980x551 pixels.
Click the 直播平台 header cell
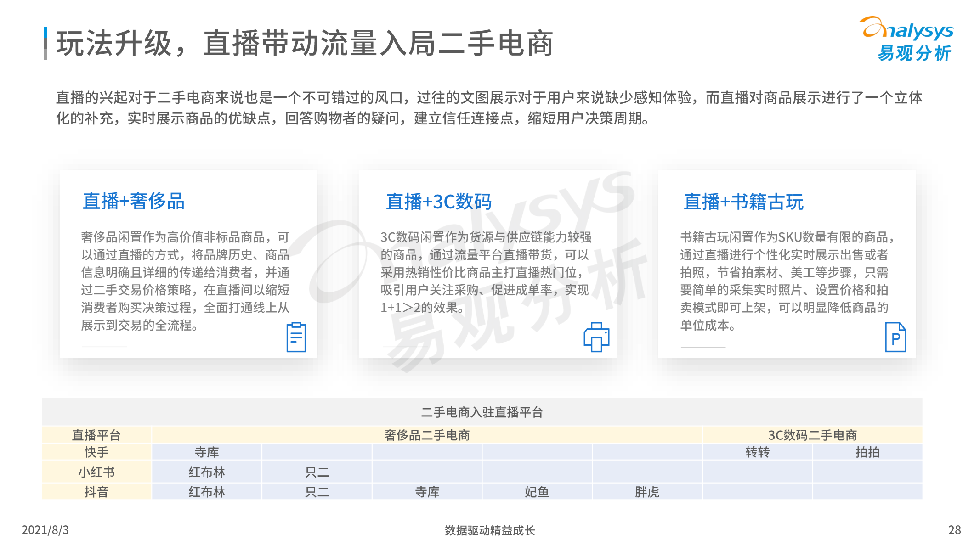click(x=96, y=435)
